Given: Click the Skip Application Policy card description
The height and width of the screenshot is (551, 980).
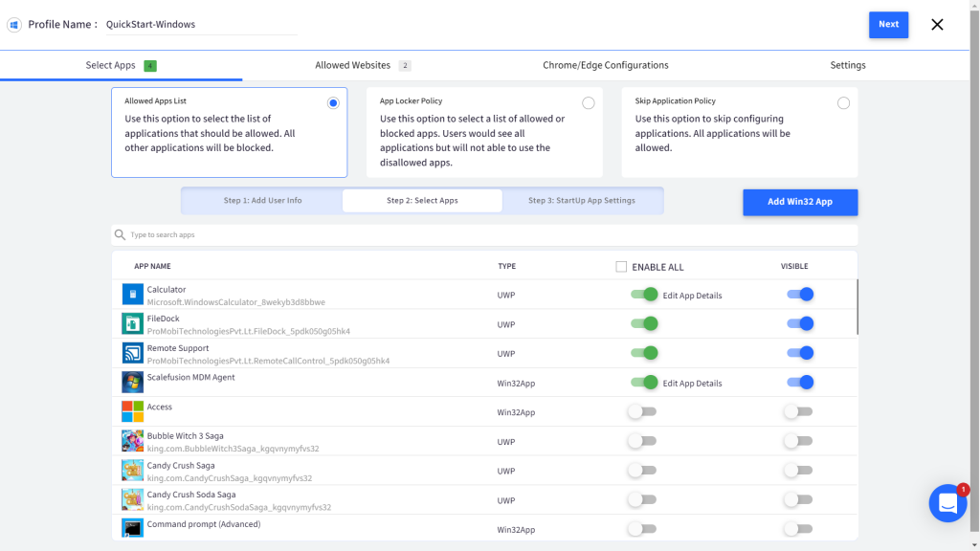Looking at the screenshot, I should 712,133.
